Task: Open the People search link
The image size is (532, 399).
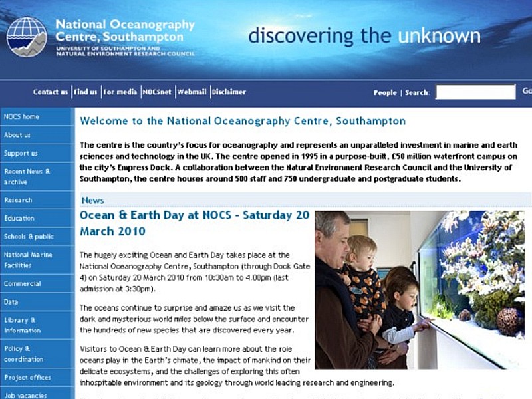Action: (x=385, y=92)
